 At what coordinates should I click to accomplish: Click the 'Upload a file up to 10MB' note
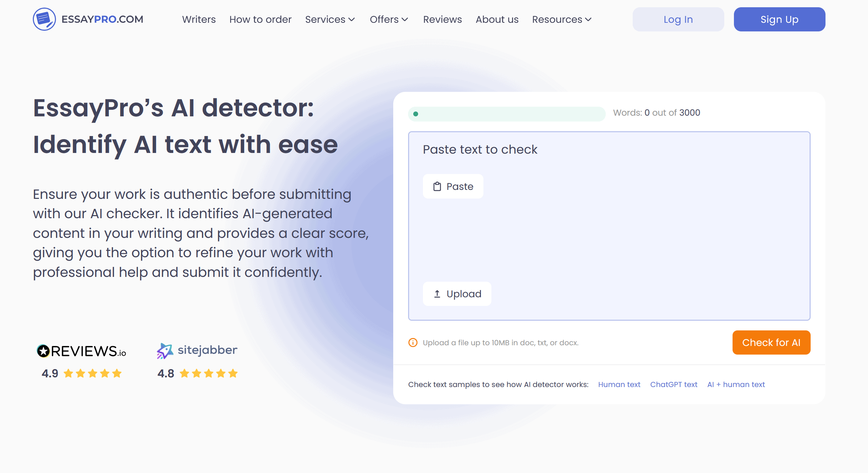pyautogui.click(x=501, y=342)
